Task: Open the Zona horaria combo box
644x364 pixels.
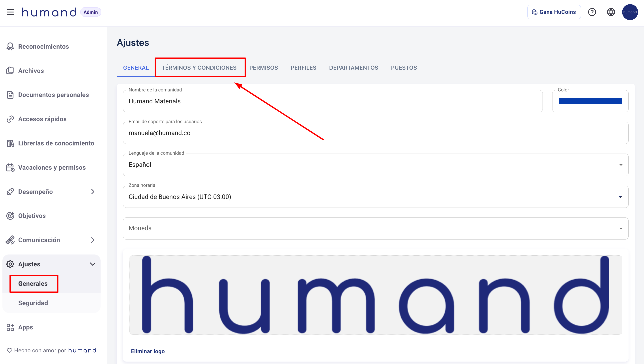Action: coord(376,197)
